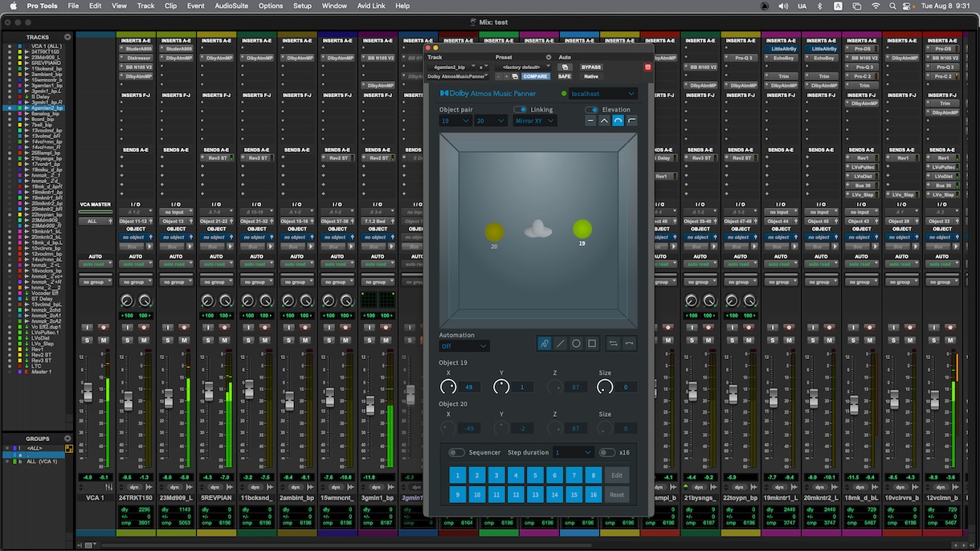Click the sequencer Edit button
The width and height of the screenshot is (980, 551).
617,475
